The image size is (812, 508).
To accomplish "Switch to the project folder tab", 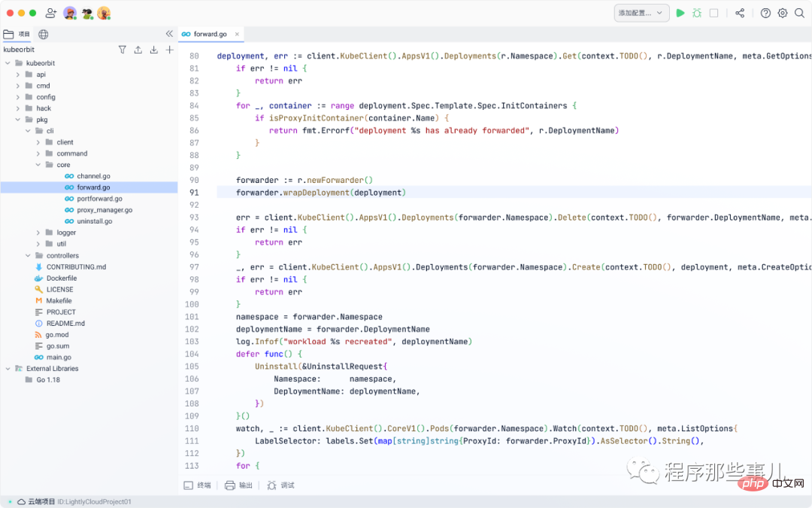I will 17,34.
